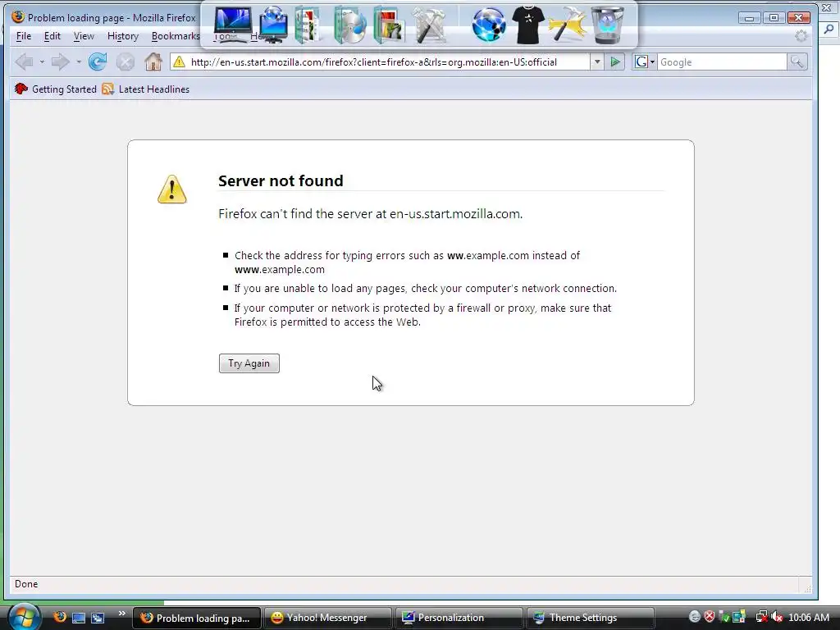Open the Back button history dropdown
This screenshot has height=630, width=840.
coord(42,62)
